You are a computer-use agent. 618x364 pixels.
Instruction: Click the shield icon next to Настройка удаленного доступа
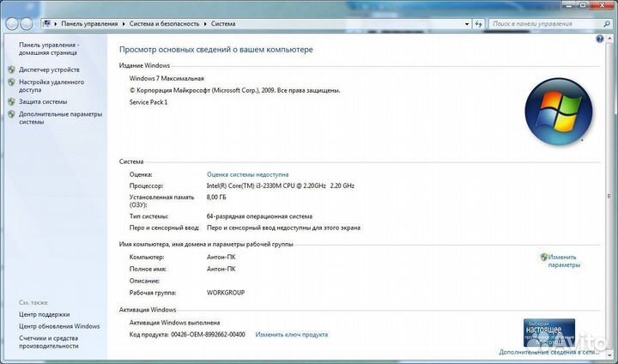pos(11,82)
